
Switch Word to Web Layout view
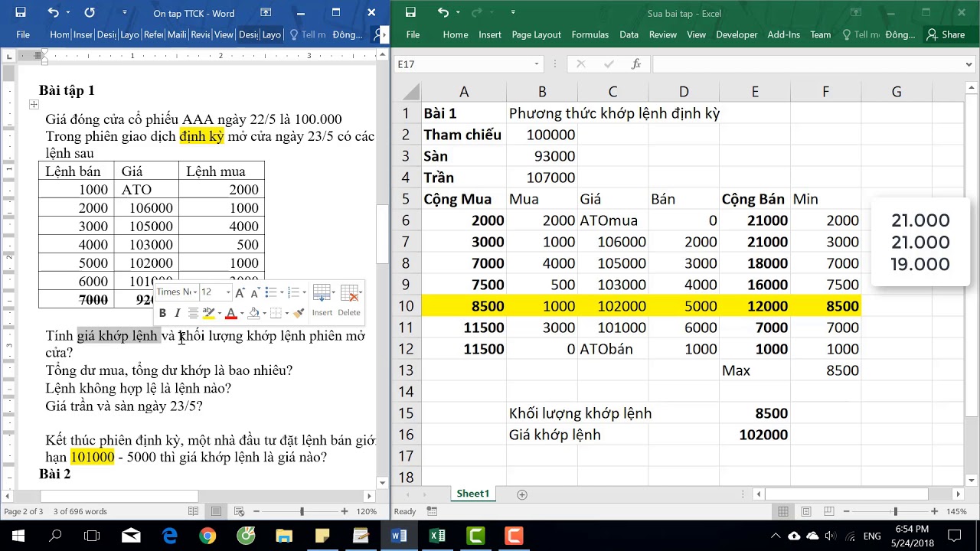pos(238,511)
